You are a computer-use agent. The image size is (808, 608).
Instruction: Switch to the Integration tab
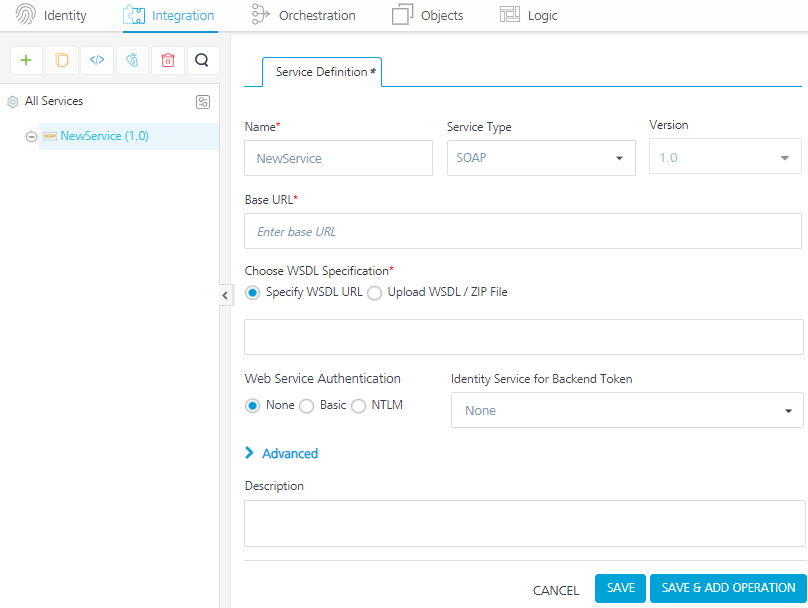pyautogui.click(x=170, y=15)
